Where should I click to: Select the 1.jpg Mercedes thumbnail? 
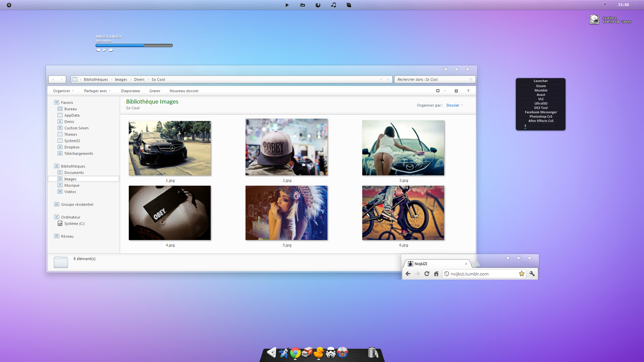coord(170,148)
